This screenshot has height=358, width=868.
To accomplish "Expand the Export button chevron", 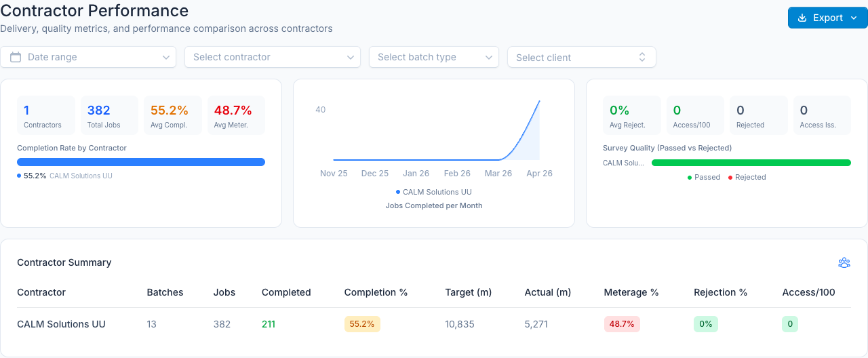I will pyautogui.click(x=854, y=18).
